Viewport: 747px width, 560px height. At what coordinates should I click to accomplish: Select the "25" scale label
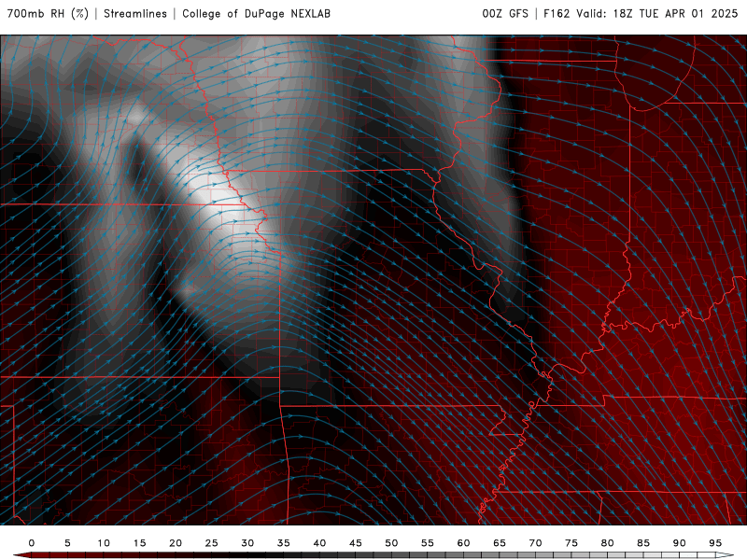[x=212, y=543]
